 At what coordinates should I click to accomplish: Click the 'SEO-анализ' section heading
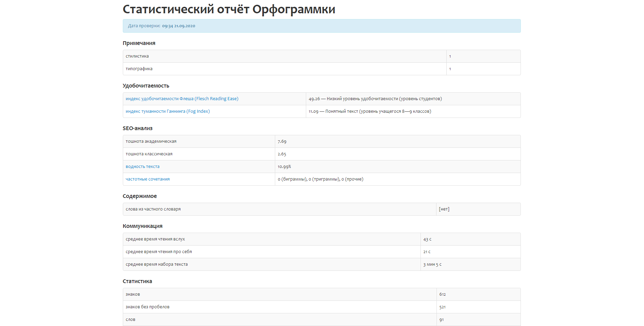(138, 128)
